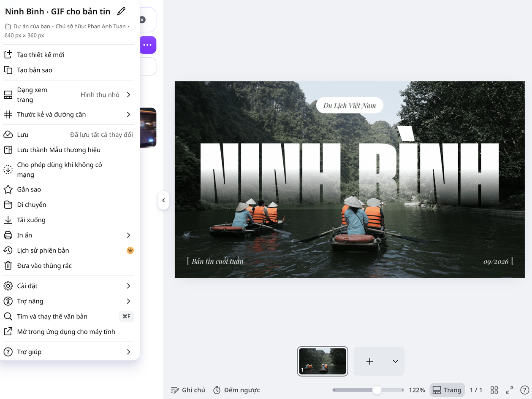This screenshot has width=532, height=399.
Task: Click the accessibility icon for Trợ năng
Action: (8, 301)
